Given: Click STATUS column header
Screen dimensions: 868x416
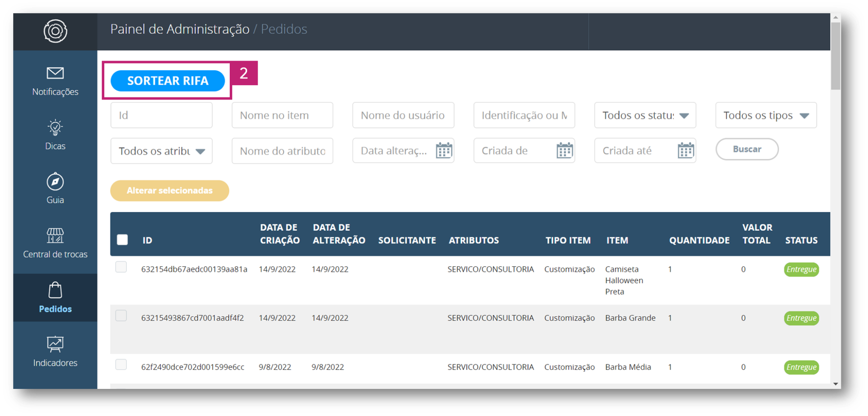Looking at the screenshot, I should point(801,240).
